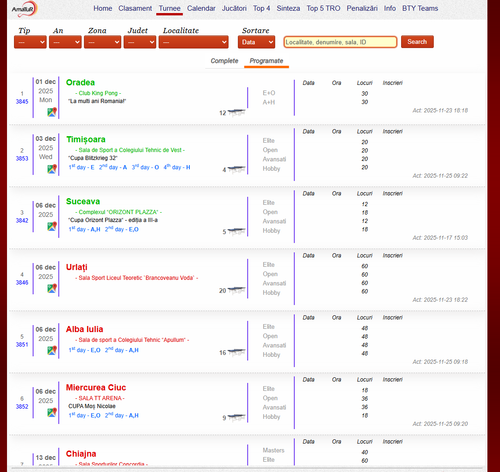
Task: Open the Oradea tournament link
Action: [80, 82]
